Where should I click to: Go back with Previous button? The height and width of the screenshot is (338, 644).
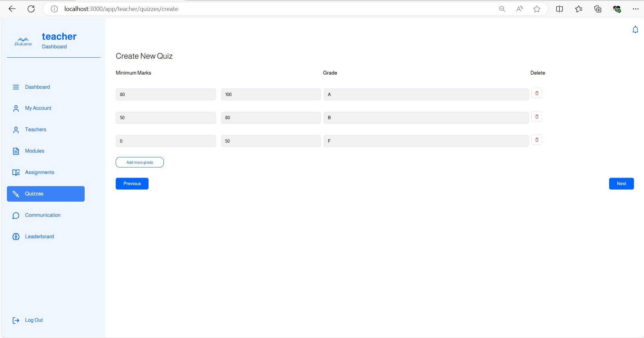coord(132,184)
